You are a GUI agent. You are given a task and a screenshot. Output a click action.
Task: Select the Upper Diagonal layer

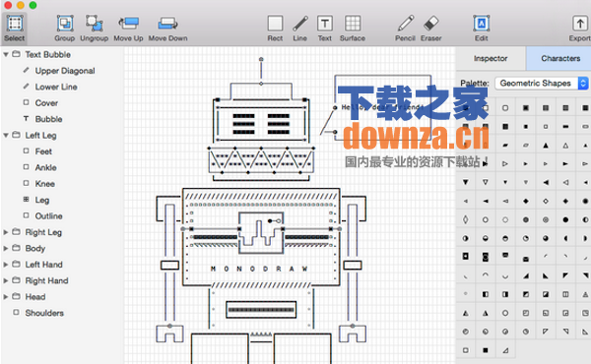pos(65,71)
